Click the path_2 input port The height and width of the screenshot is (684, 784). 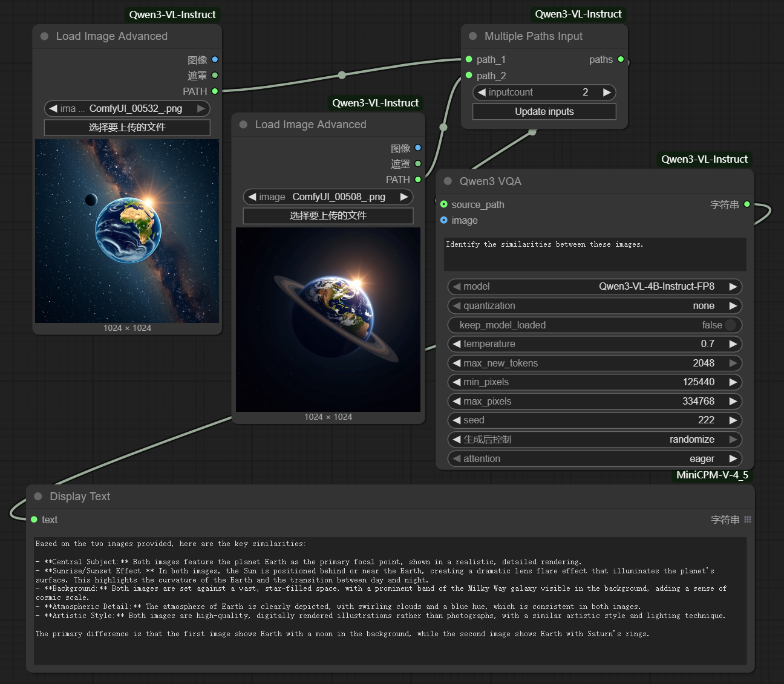click(x=469, y=75)
